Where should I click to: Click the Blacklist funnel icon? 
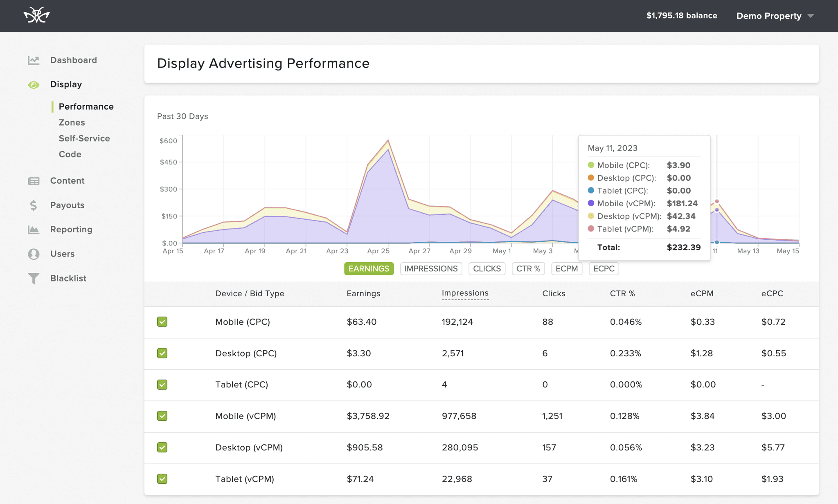pos(34,279)
